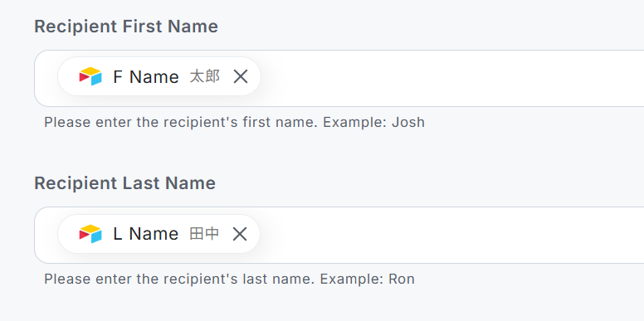Click the example name Josh
Screen dimensions: 644x321
(408, 122)
